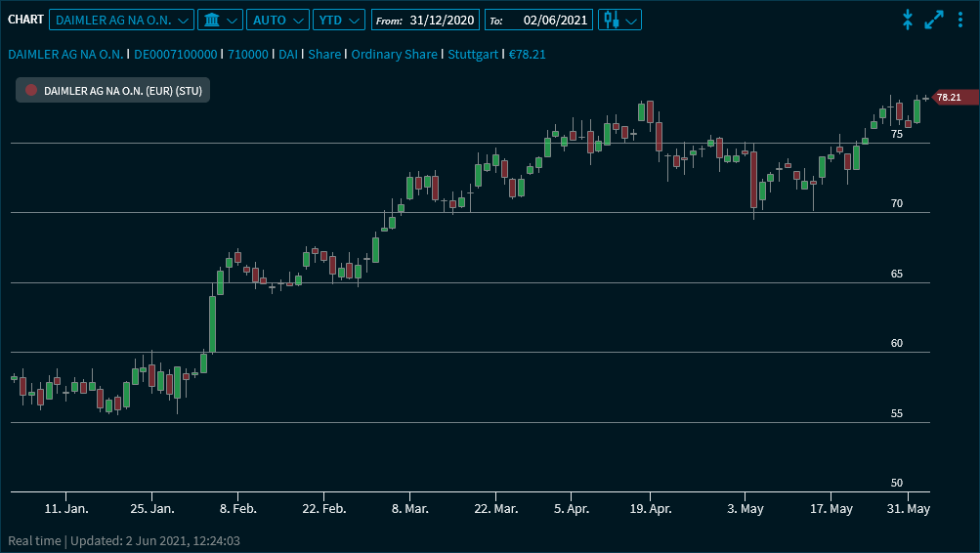Toggle the DAIMLER AG NA O.N. (EUR) (STU) legend series
The width and height of the screenshot is (980, 553).
(x=122, y=90)
